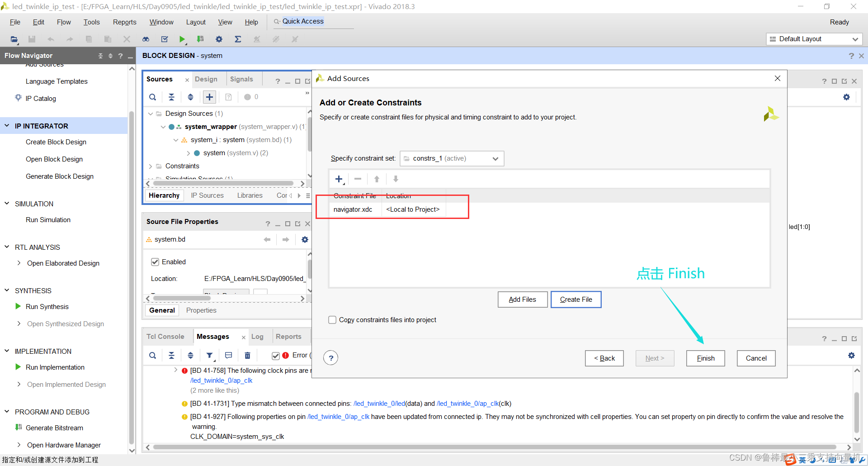Click the help question button in dialog
The image size is (868, 466).
(x=331, y=358)
